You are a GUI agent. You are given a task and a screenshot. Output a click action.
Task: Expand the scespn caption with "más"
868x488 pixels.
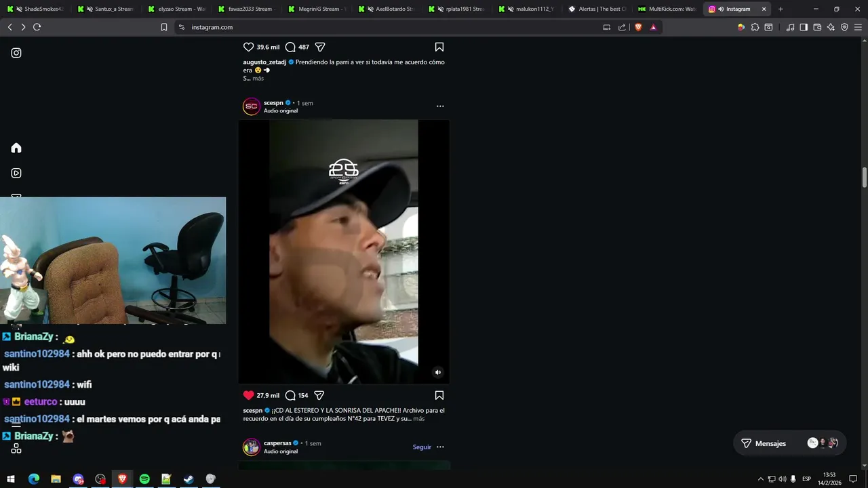[x=419, y=419]
